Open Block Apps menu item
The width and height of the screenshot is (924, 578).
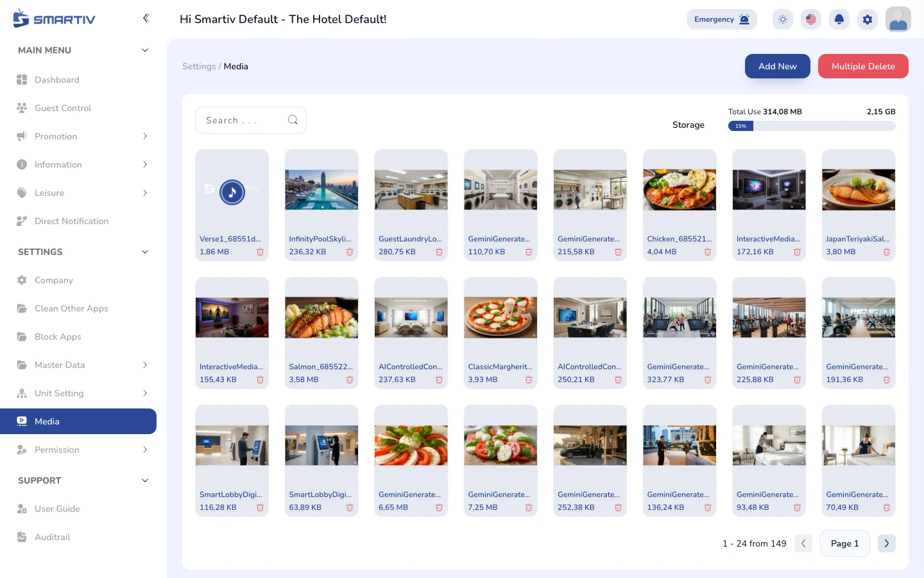[78, 337]
